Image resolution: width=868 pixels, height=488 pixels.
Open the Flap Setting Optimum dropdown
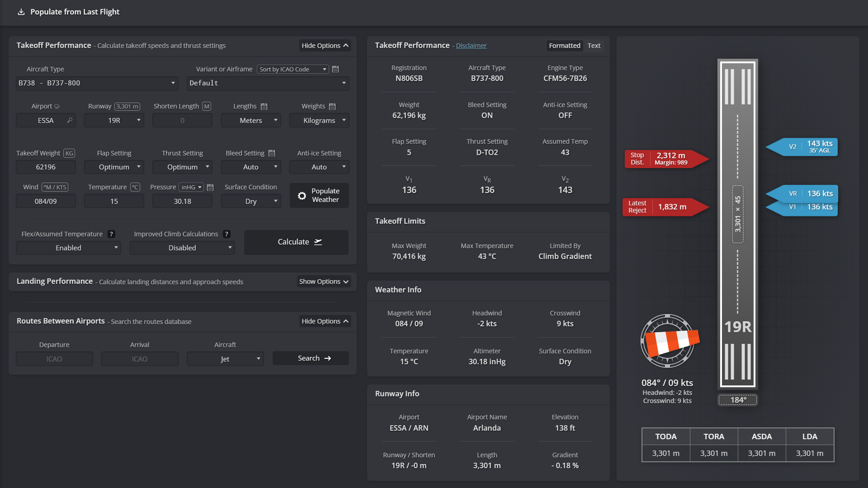click(114, 167)
